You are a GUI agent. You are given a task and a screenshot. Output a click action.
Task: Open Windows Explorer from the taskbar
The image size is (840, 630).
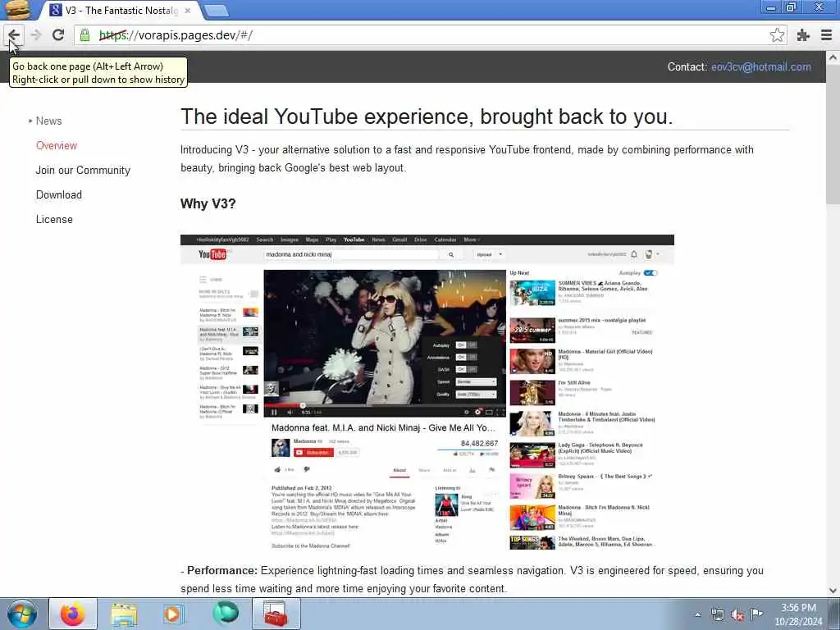tap(124, 614)
